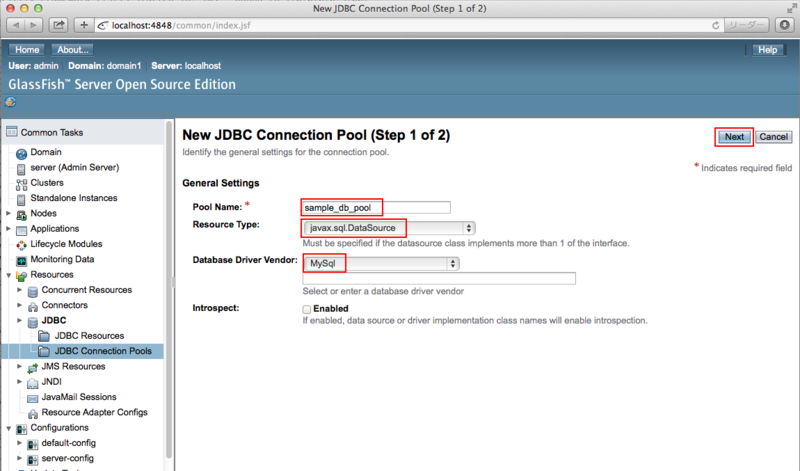
Task: Click the navigation tree vertical scrollbar
Action: click(x=169, y=291)
